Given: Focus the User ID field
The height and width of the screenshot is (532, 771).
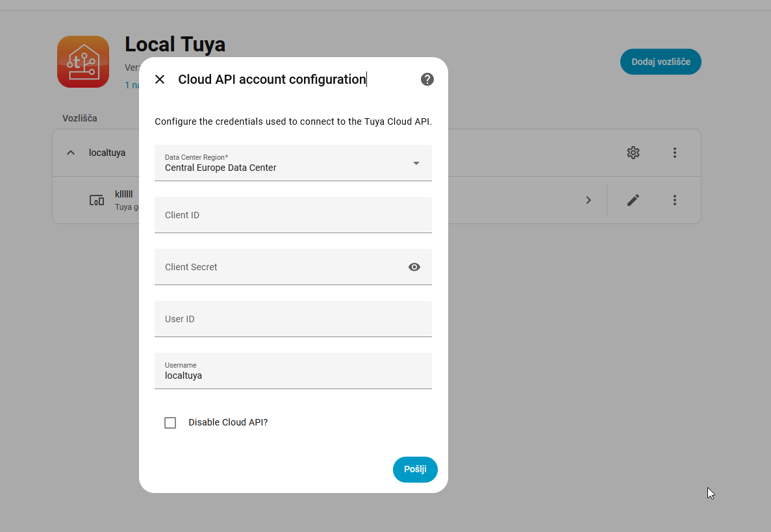Looking at the screenshot, I should click(x=293, y=319).
